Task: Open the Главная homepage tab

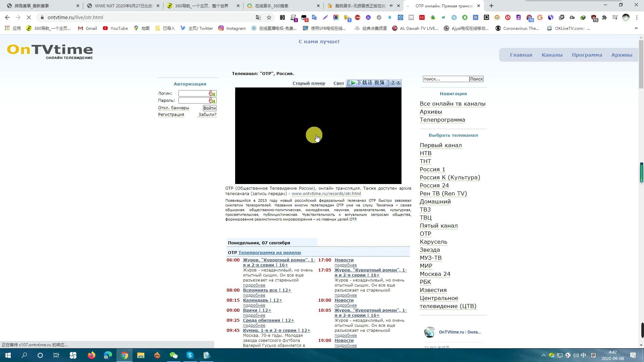Action: click(522, 54)
